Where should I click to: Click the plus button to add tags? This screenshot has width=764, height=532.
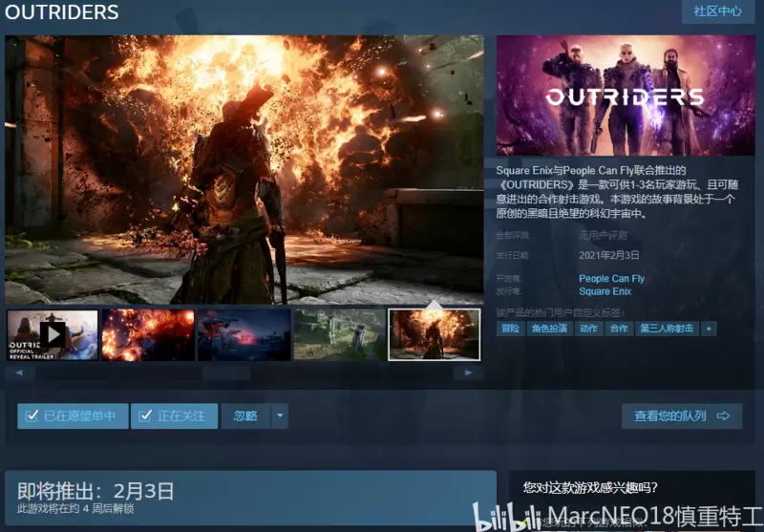tap(709, 329)
